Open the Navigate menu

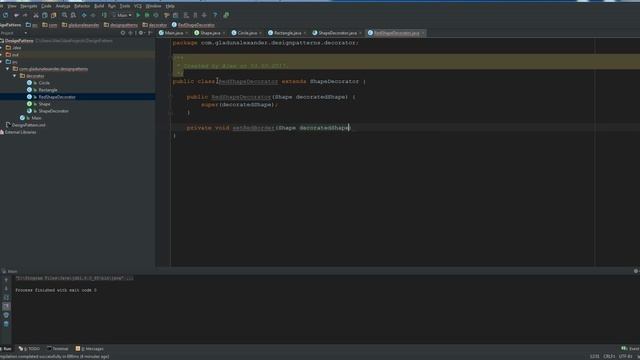pyautogui.click(x=29, y=6)
